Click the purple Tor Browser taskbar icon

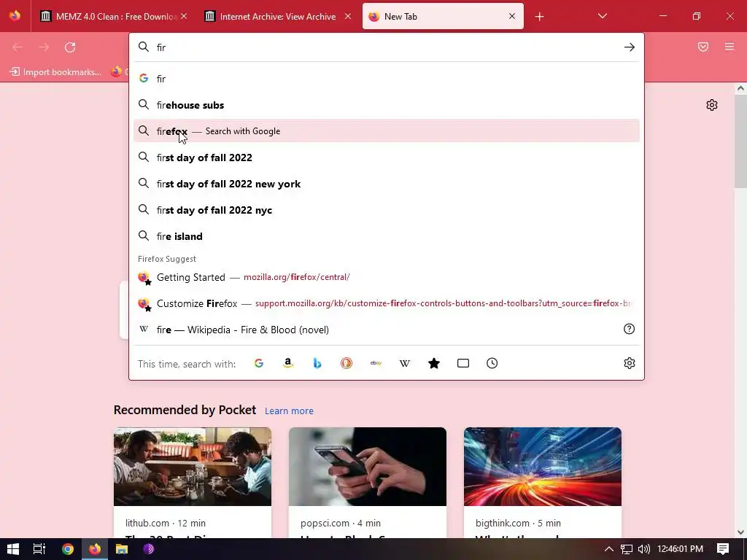pyautogui.click(x=149, y=549)
